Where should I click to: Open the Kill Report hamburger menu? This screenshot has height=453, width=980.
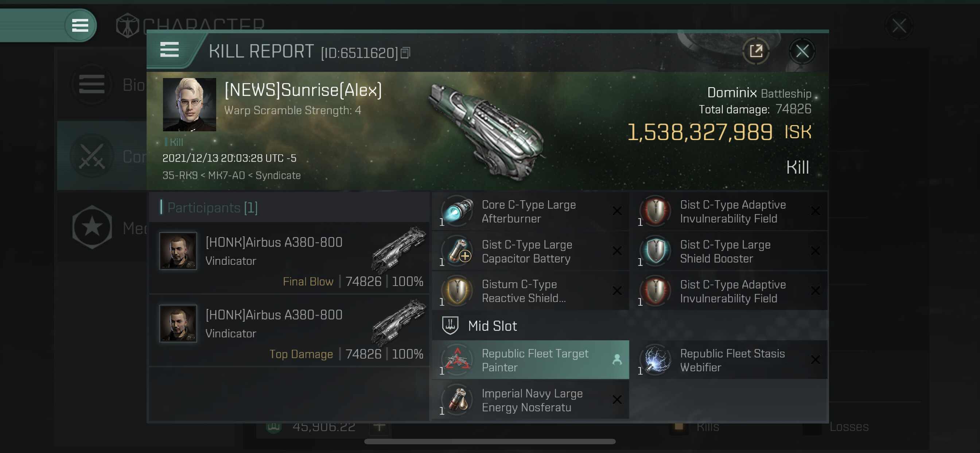(x=169, y=50)
